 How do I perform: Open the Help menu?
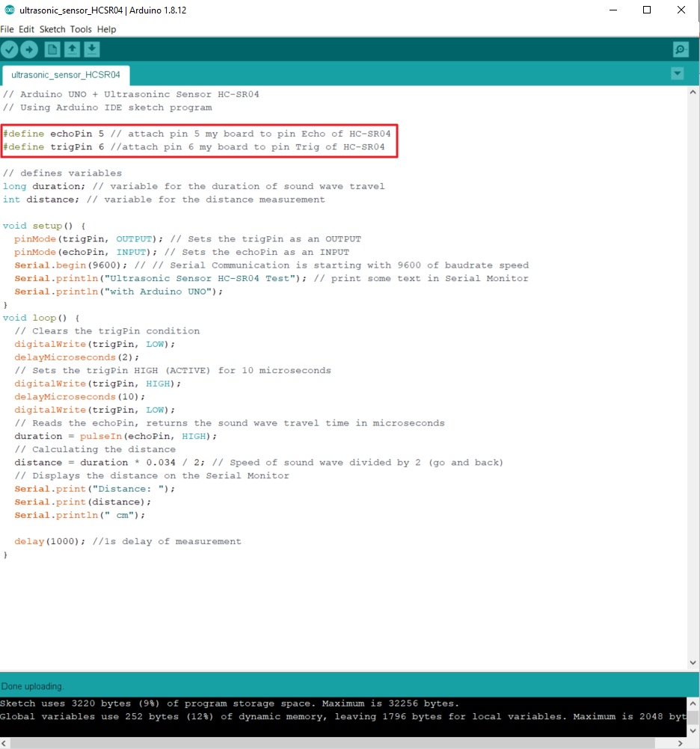pyautogui.click(x=106, y=29)
